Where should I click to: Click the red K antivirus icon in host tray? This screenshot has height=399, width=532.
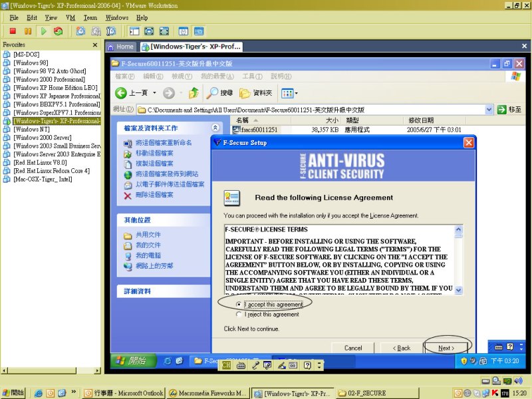(x=495, y=393)
